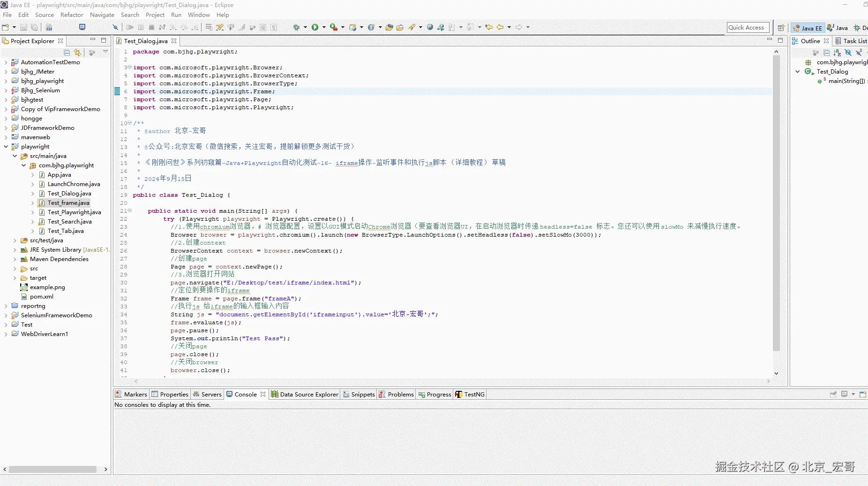
Task: Go to Last Edit Location arrow
Action: [488, 27]
